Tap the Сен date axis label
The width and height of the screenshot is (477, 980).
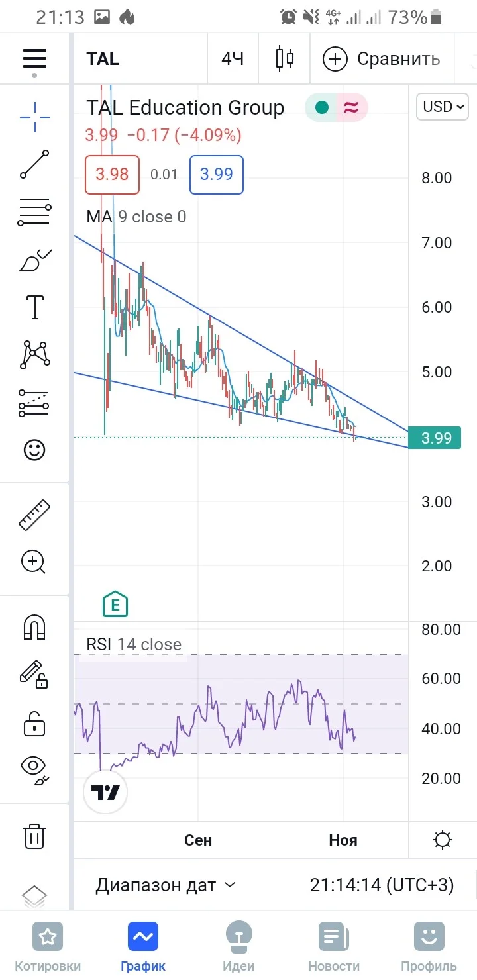[198, 840]
